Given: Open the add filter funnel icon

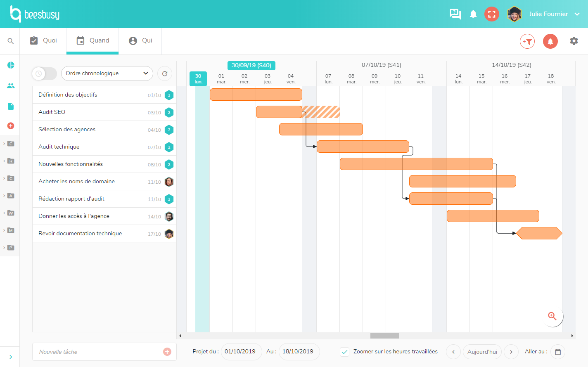Looking at the screenshot, I should (527, 41).
